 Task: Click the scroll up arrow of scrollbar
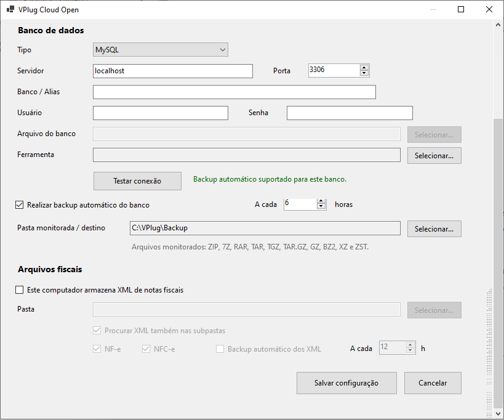[498, 25]
